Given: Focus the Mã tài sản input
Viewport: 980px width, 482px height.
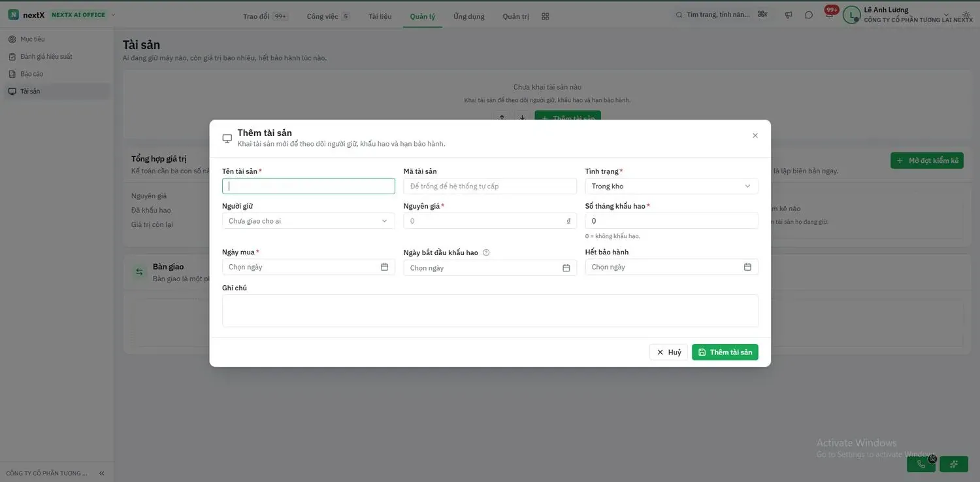Looking at the screenshot, I should coord(490,186).
